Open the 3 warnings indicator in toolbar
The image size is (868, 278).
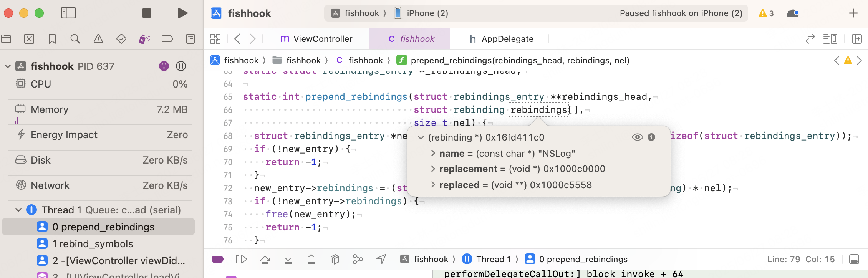click(766, 13)
